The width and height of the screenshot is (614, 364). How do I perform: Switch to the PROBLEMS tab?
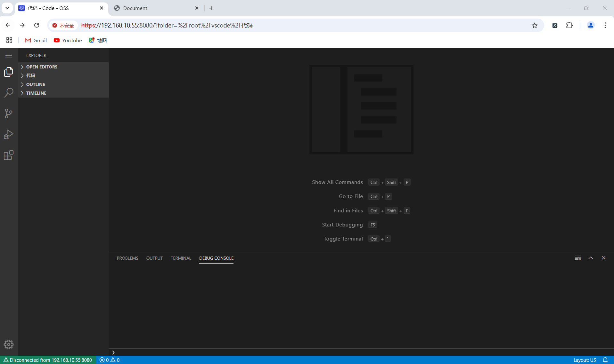127,258
